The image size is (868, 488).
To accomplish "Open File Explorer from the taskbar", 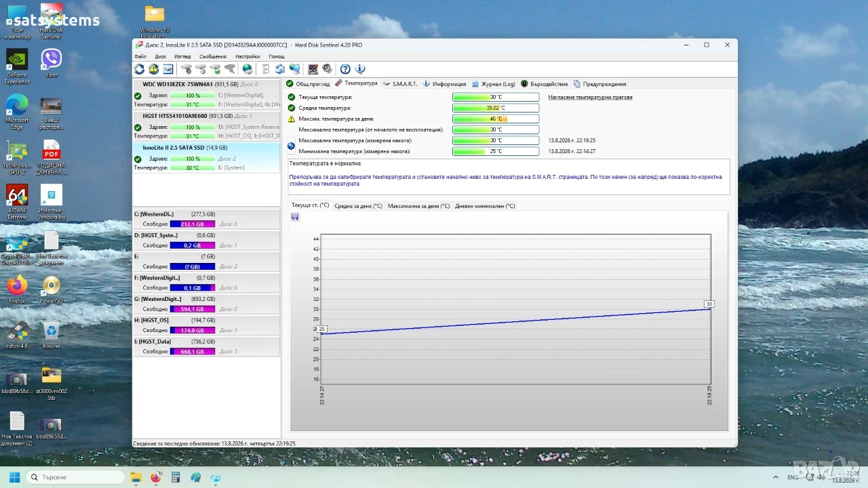I will [136, 477].
